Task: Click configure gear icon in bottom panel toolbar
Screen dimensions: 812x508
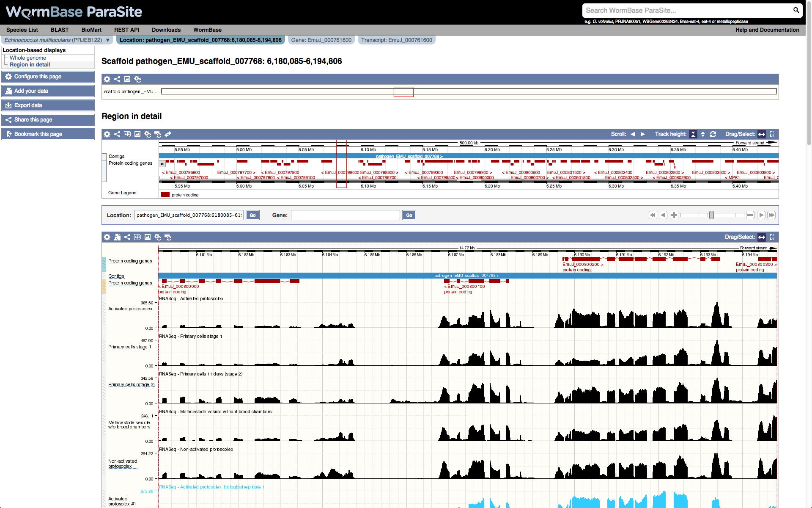Action: 107,237
